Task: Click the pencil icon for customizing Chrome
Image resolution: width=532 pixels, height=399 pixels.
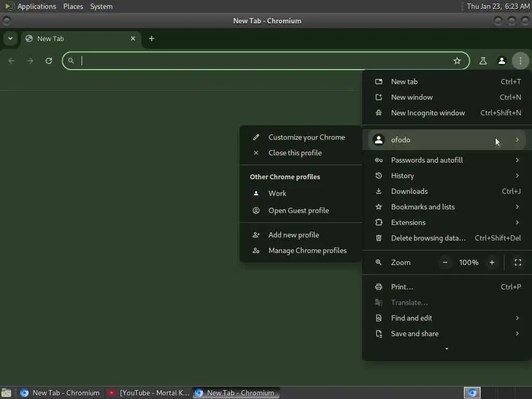Action: (256, 137)
